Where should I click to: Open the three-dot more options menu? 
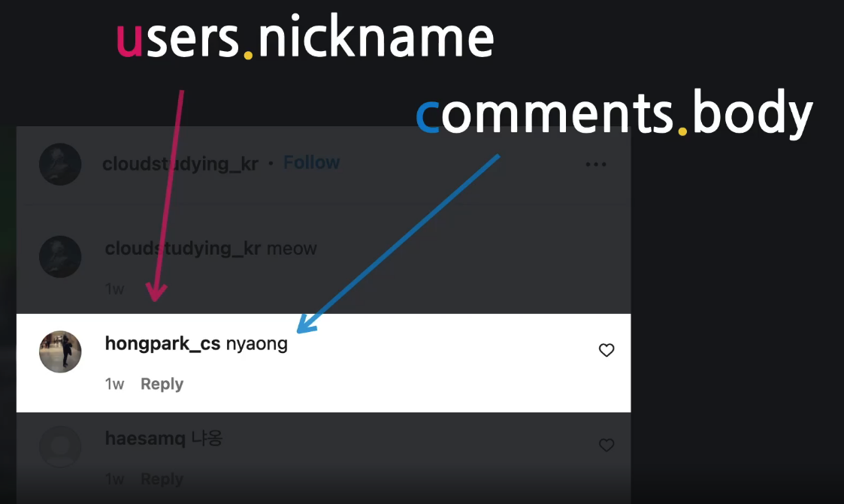coord(596,164)
